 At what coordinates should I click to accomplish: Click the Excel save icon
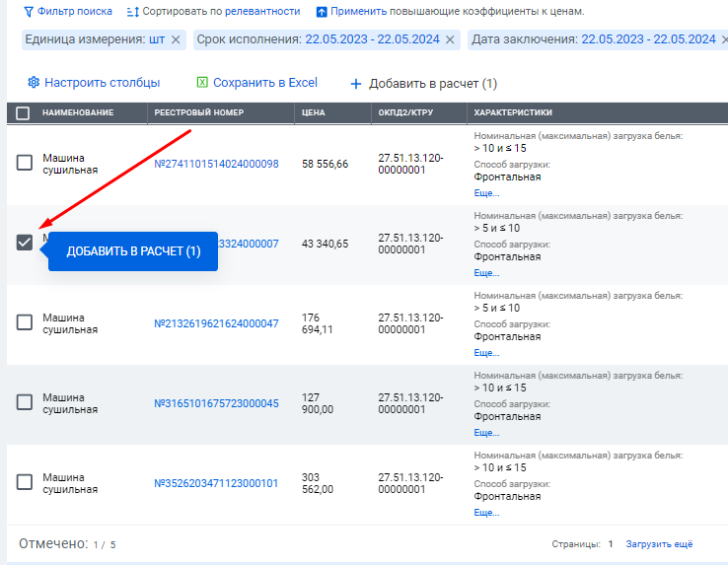click(202, 82)
